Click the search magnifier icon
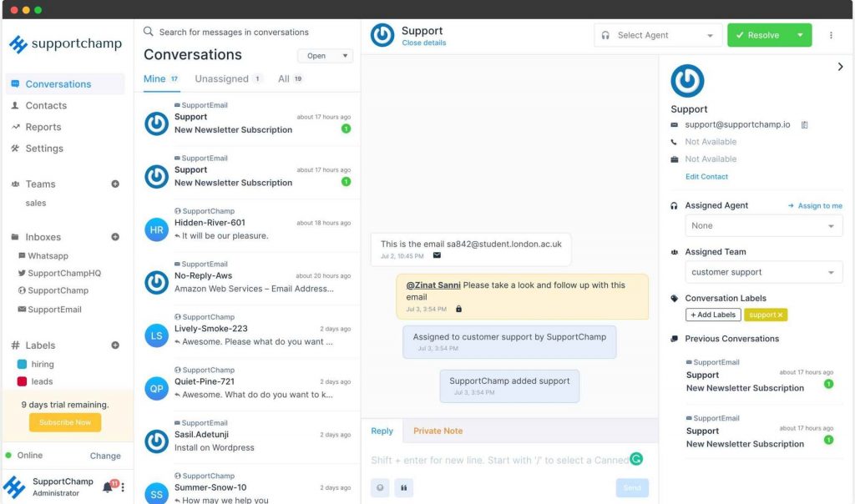Image resolution: width=855 pixels, height=504 pixels. pos(149,32)
